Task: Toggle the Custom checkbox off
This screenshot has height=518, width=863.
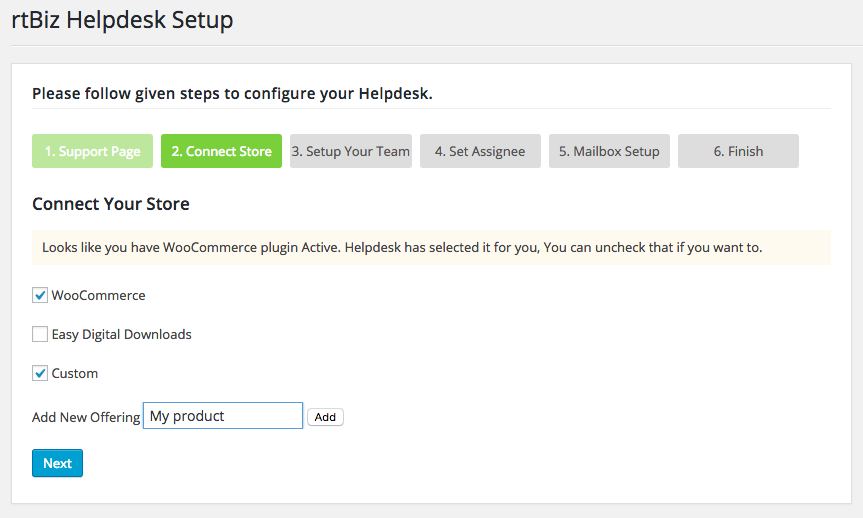Action: tap(40, 373)
